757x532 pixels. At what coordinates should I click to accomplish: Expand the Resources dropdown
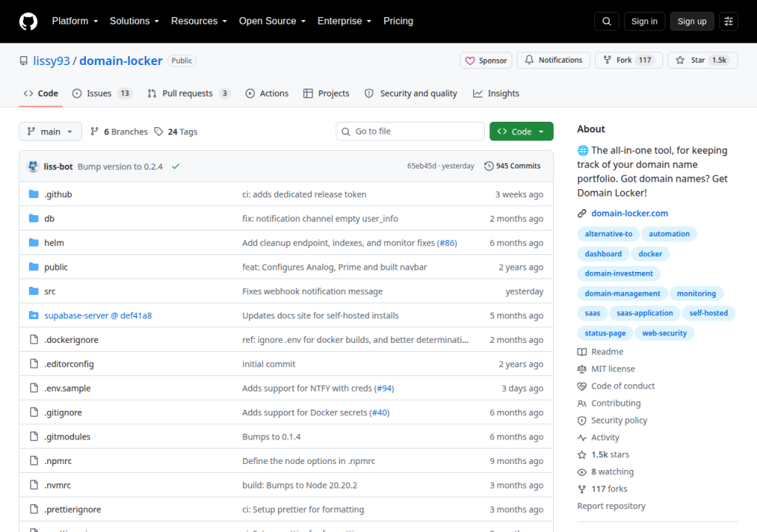[x=199, y=21]
